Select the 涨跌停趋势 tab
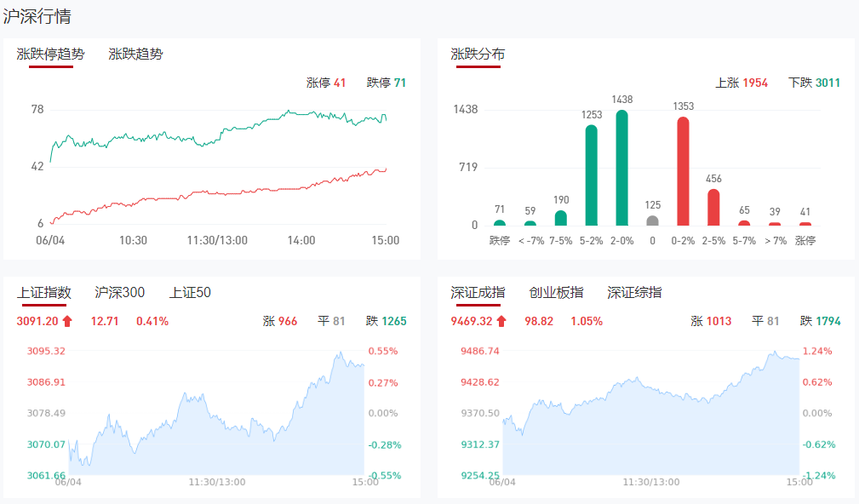This screenshot has width=859, height=504. [51, 54]
